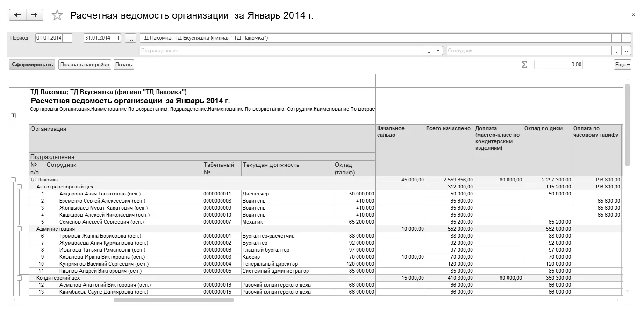Click the end date field 31.01.2014
The image size is (644, 311).
click(98, 38)
